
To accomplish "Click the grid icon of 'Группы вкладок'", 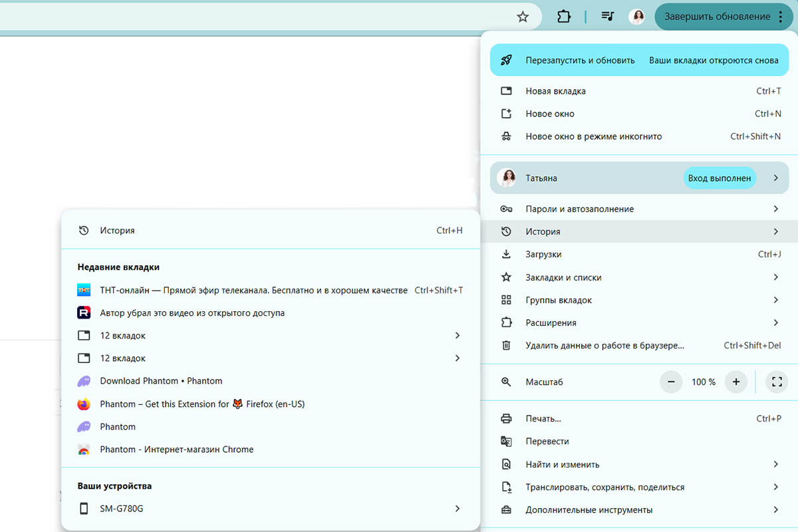I will (x=506, y=300).
